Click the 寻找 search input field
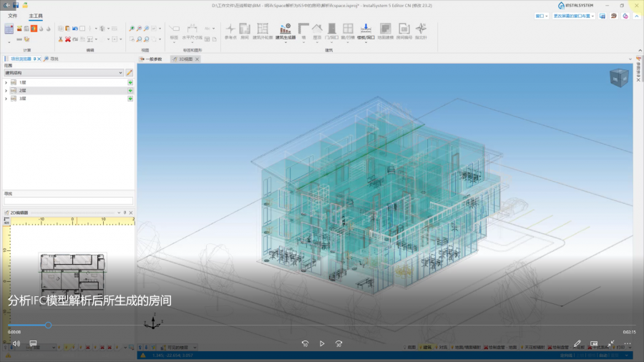 click(x=68, y=201)
